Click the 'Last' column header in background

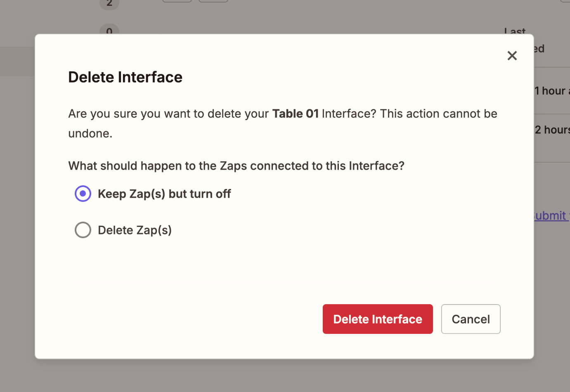(x=515, y=31)
